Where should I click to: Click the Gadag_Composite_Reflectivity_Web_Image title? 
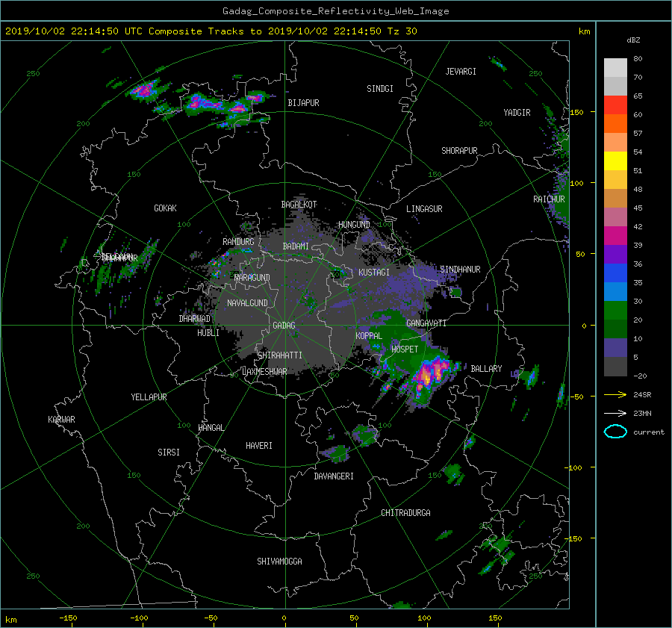335,11
